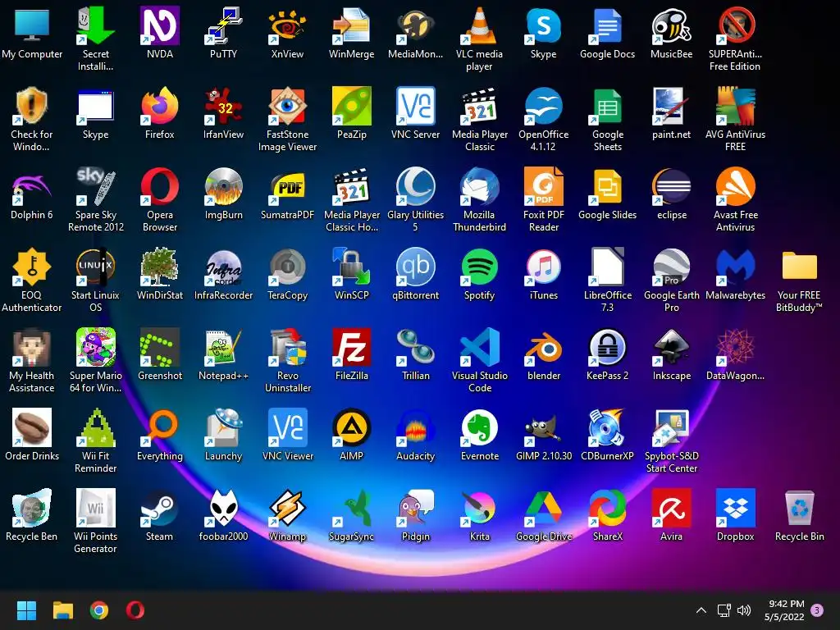The image size is (840, 630).
Task: Open KeePass 2 icon
Action: (x=608, y=347)
